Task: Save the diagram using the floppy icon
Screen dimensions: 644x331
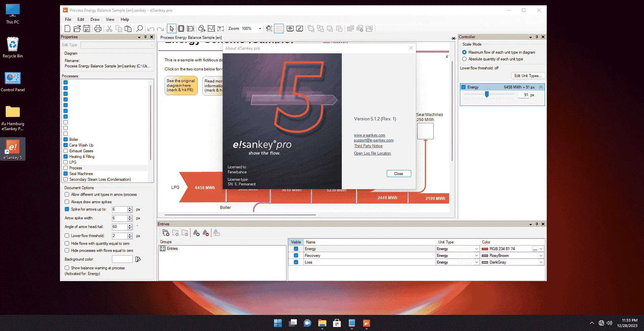Action: (x=87, y=29)
